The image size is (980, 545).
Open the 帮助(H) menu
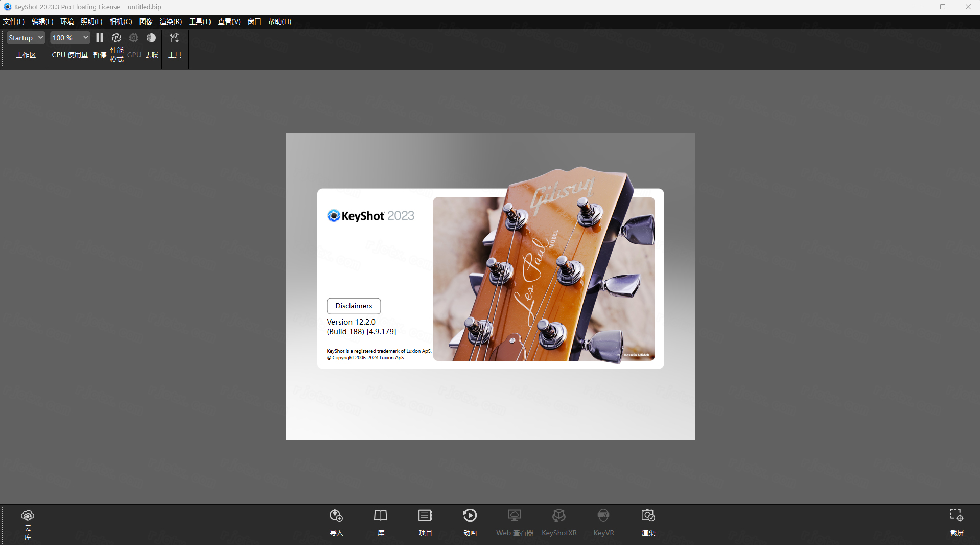click(279, 21)
